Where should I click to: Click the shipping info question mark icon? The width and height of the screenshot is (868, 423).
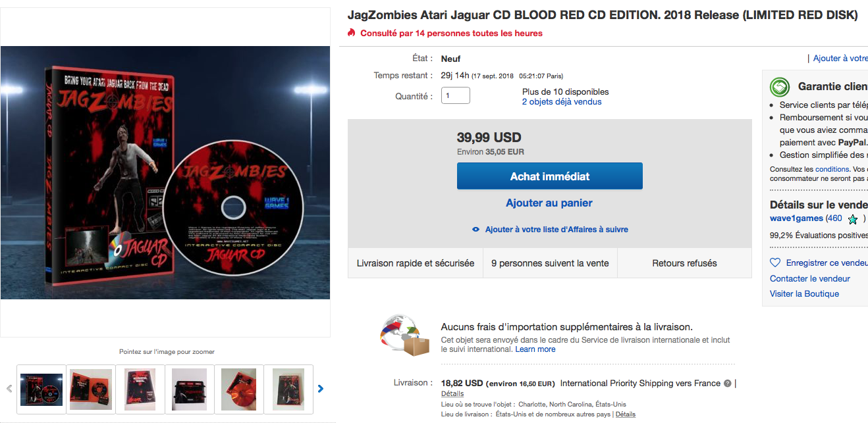pyautogui.click(x=727, y=384)
